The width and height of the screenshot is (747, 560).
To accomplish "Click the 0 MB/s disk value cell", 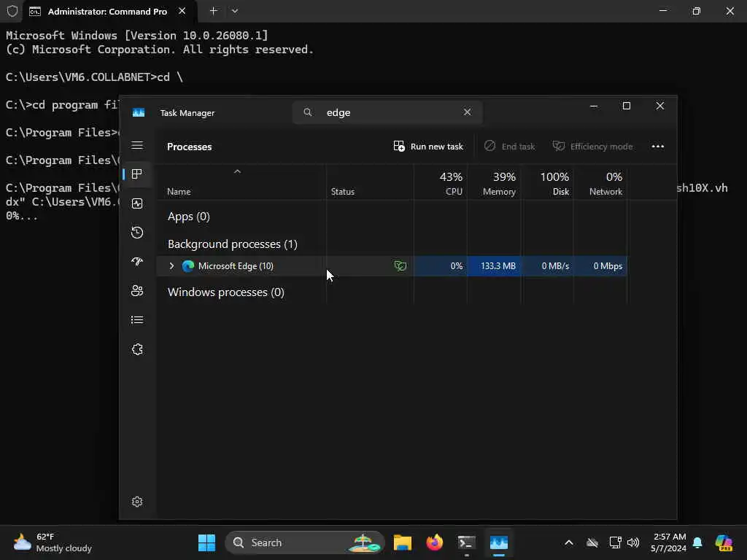I will pyautogui.click(x=548, y=266).
